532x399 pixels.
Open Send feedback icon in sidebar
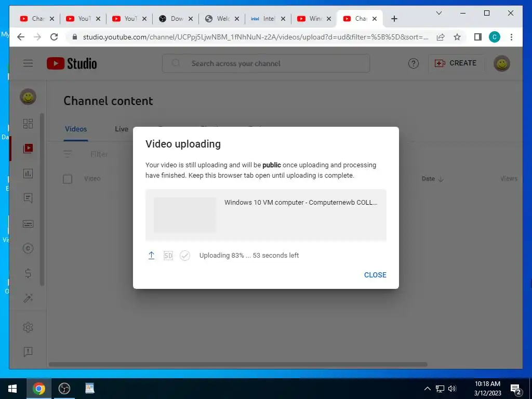[x=28, y=352]
